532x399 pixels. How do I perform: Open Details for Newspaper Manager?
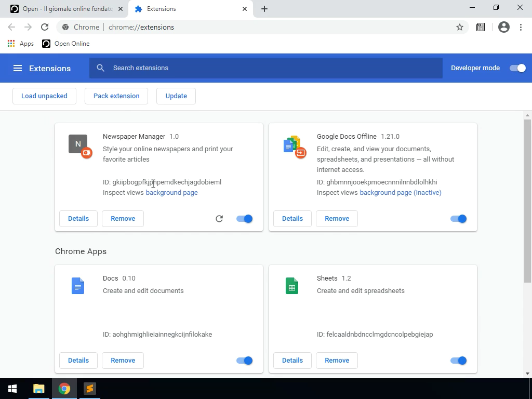point(78,219)
